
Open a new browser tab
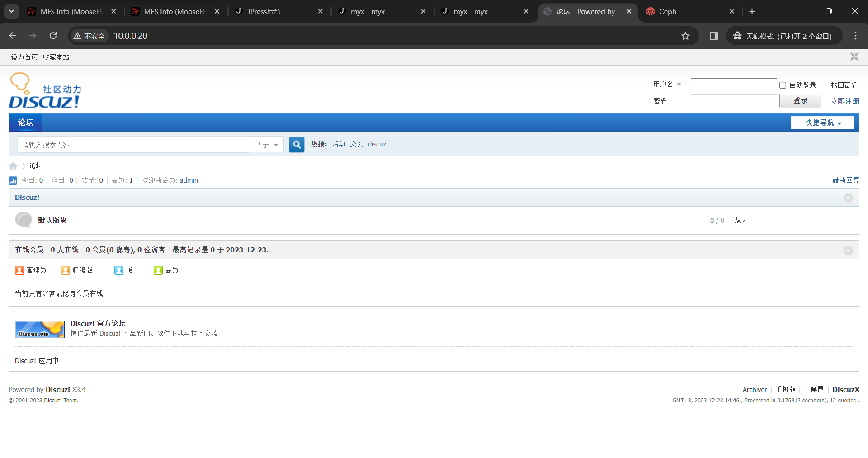(752, 11)
